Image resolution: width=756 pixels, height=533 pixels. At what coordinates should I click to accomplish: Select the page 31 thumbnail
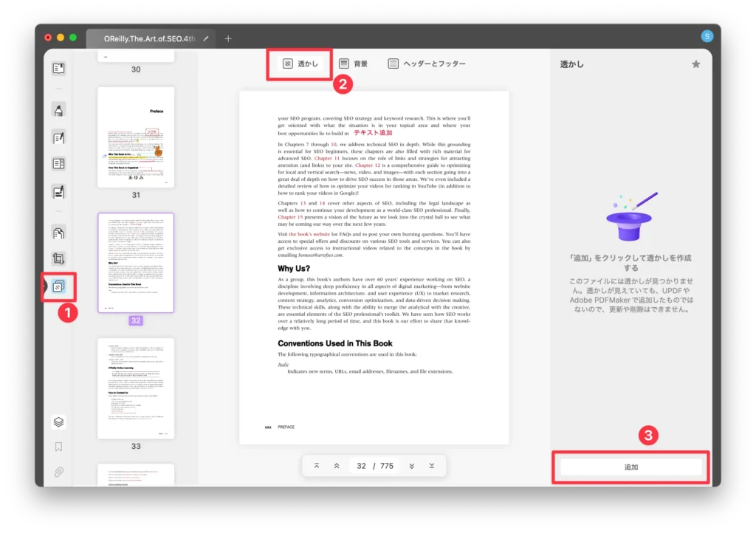coord(136,137)
